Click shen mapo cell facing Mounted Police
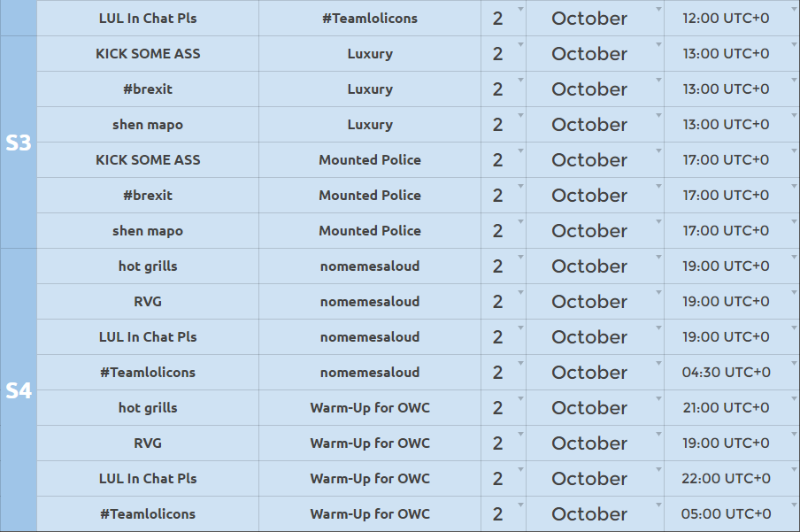This screenshot has height=532, width=800. pyautogui.click(x=148, y=231)
